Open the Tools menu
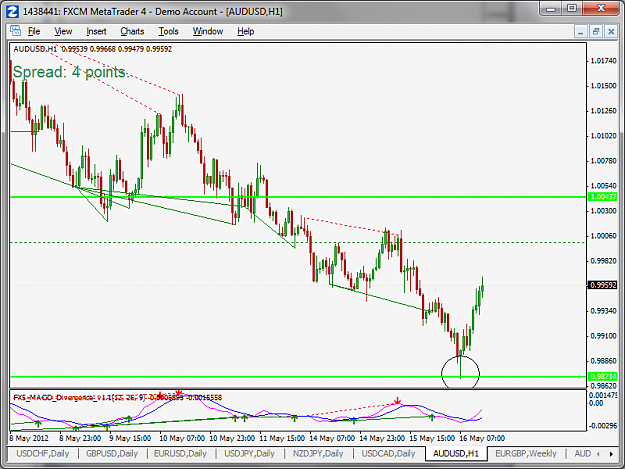The image size is (625, 469). pos(168,31)
